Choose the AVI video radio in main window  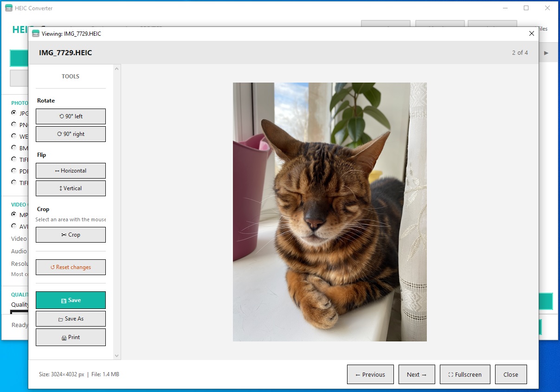tap(14, 226)
